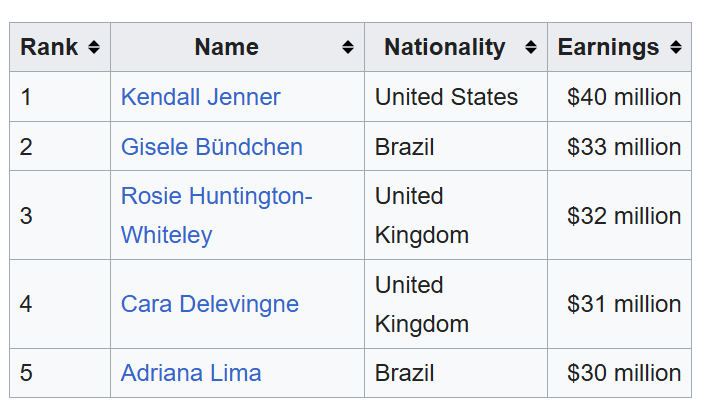Sort table by Rank arrows icon

(94, 47)
